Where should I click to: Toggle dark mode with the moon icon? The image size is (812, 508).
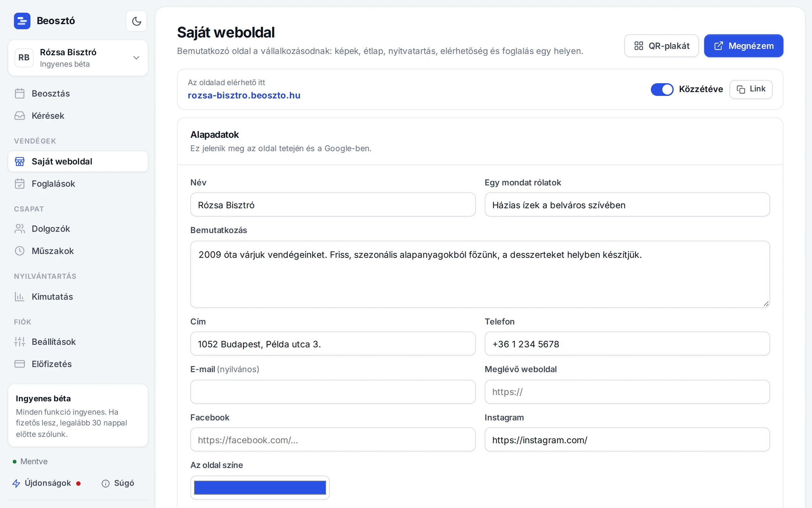136,21
